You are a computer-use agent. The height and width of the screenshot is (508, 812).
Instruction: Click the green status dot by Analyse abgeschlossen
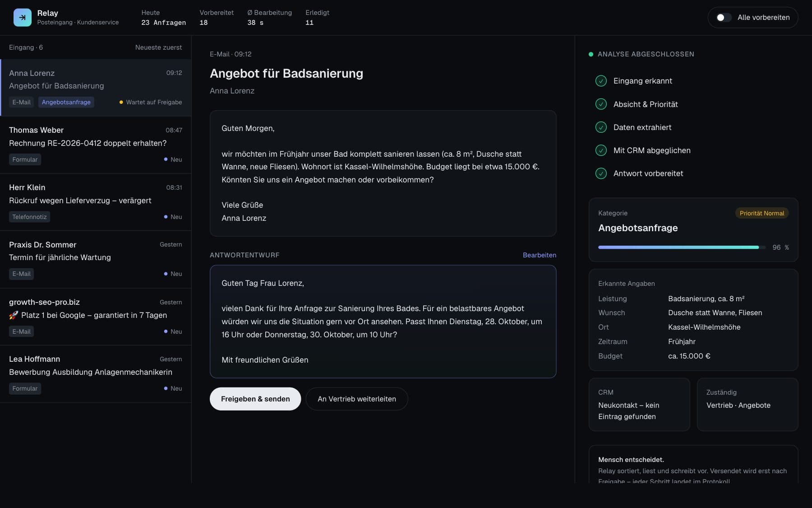(591, 54)
